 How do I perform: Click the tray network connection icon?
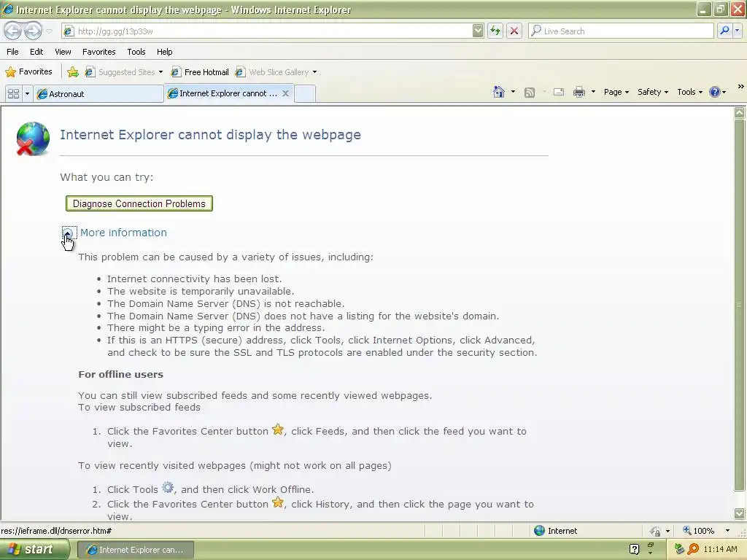[679, 550]
